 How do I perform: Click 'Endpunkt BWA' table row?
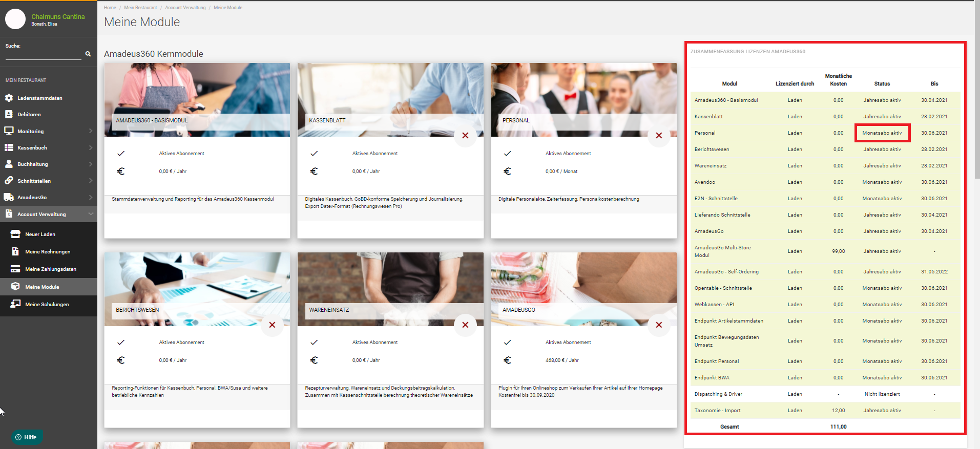[825, 378]
